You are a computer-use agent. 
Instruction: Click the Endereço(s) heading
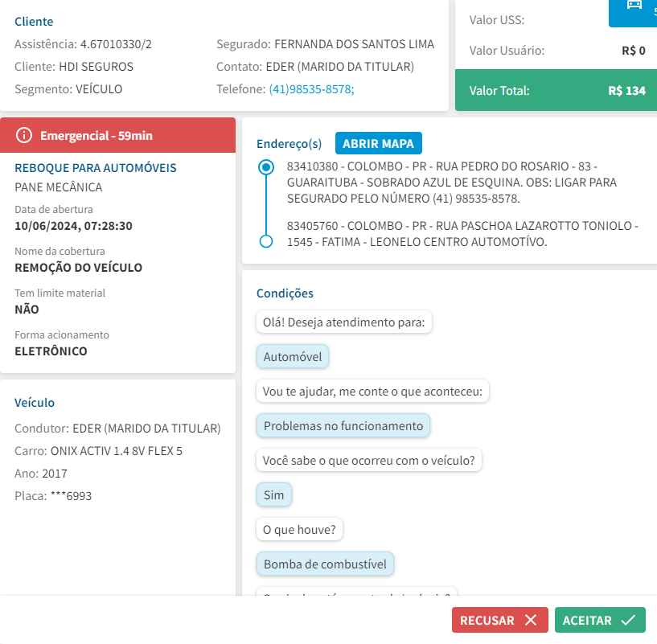click(x=289, y=144)
